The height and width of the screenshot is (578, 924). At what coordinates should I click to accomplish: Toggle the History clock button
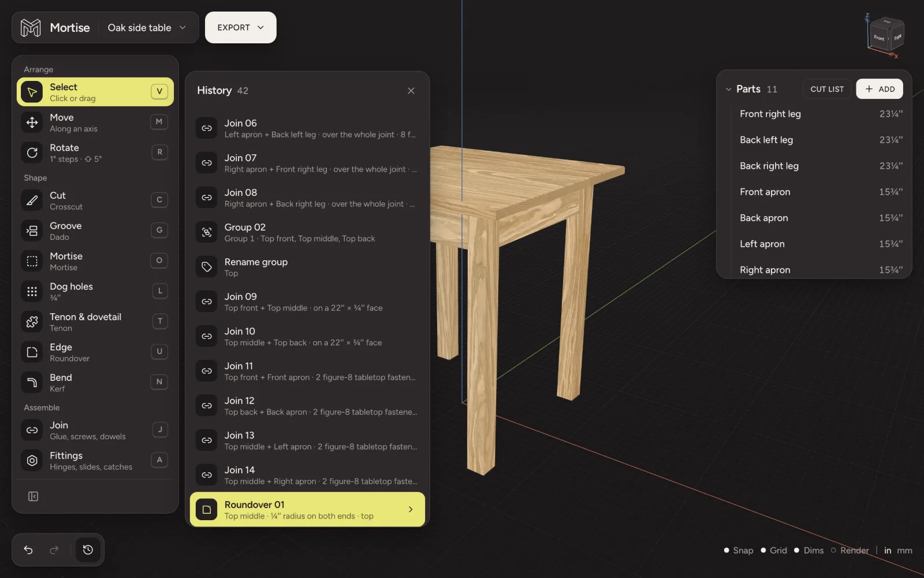(88, 550)
